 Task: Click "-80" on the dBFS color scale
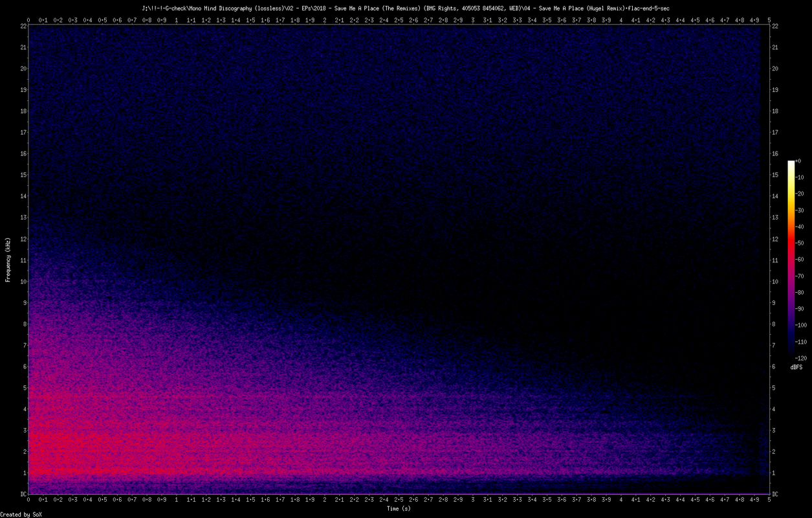click(x=800, y=292)
